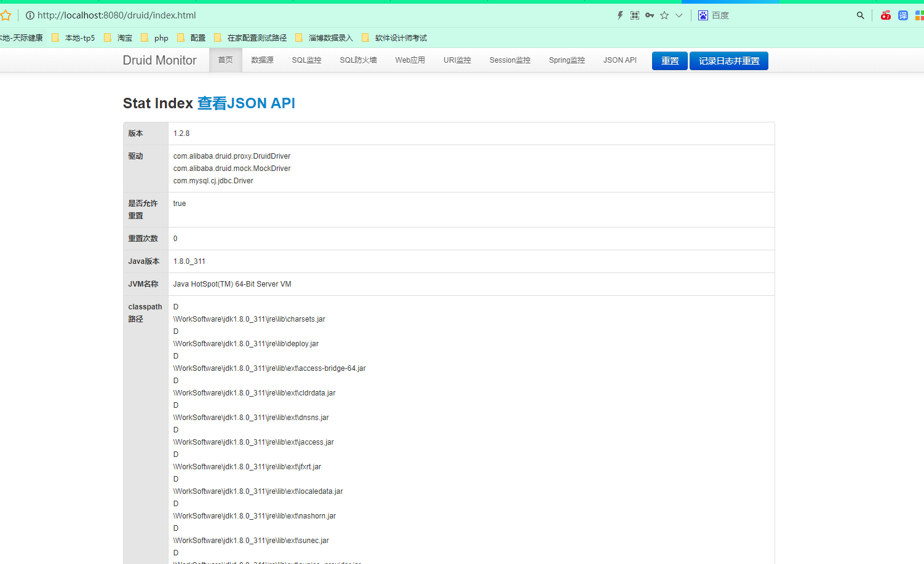The height and width of the screenshot is (564, 924).
Task: Open the red game controller extension
Action: click(x=886, y=15)
